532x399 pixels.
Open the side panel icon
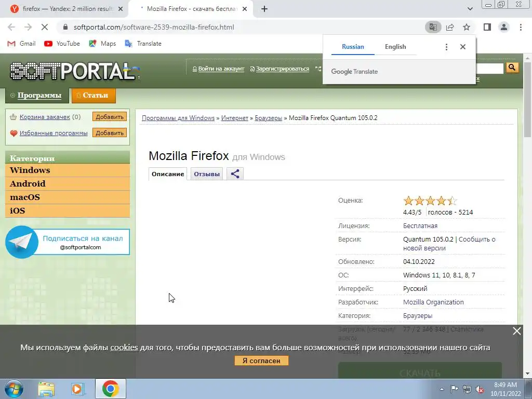(487, 27)
